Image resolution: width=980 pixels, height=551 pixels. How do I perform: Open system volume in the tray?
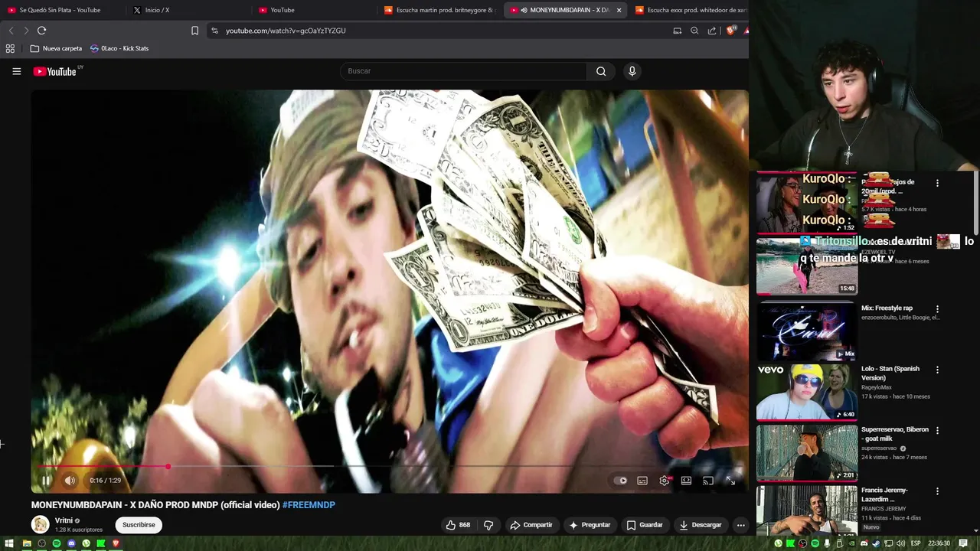pyautogui.click(x=900, y=543)
